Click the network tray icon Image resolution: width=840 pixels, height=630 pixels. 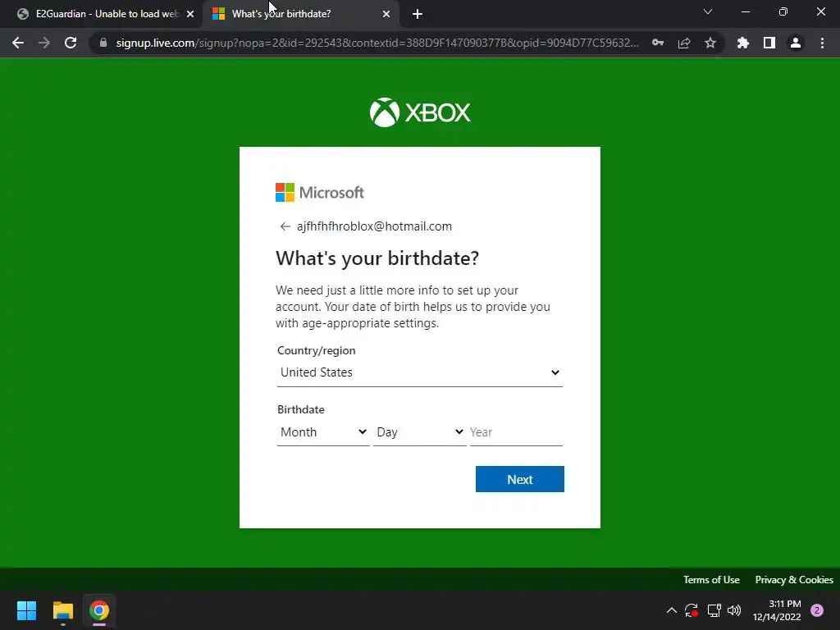pos(714,610)
